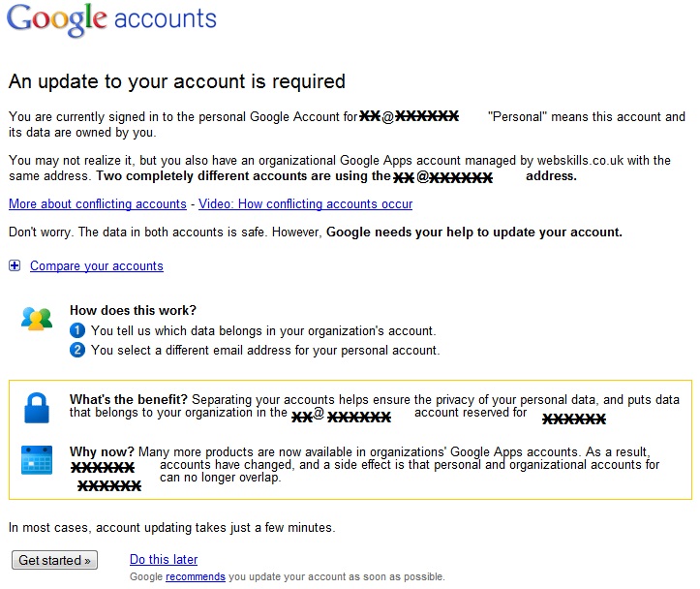Click the step 1 circle icon

[77, 331]
